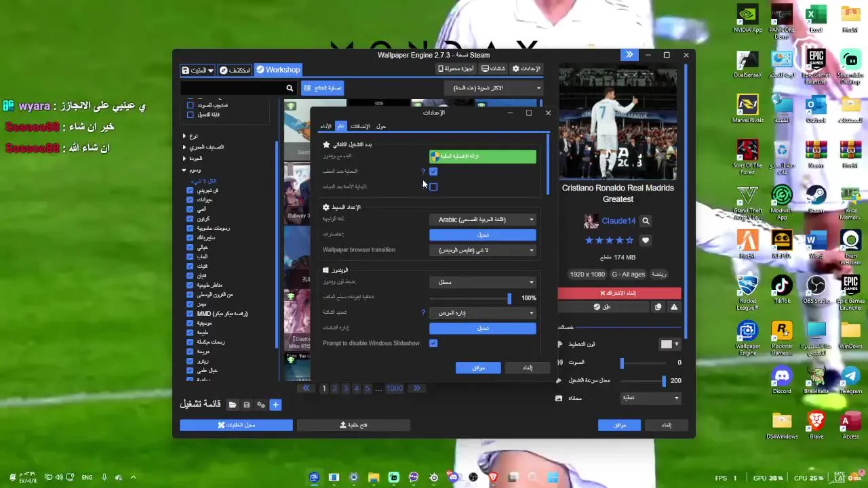Click the search magnifier icon
Image resolution: width=868 pixels, height=488 pixels.
pos(290,88)
